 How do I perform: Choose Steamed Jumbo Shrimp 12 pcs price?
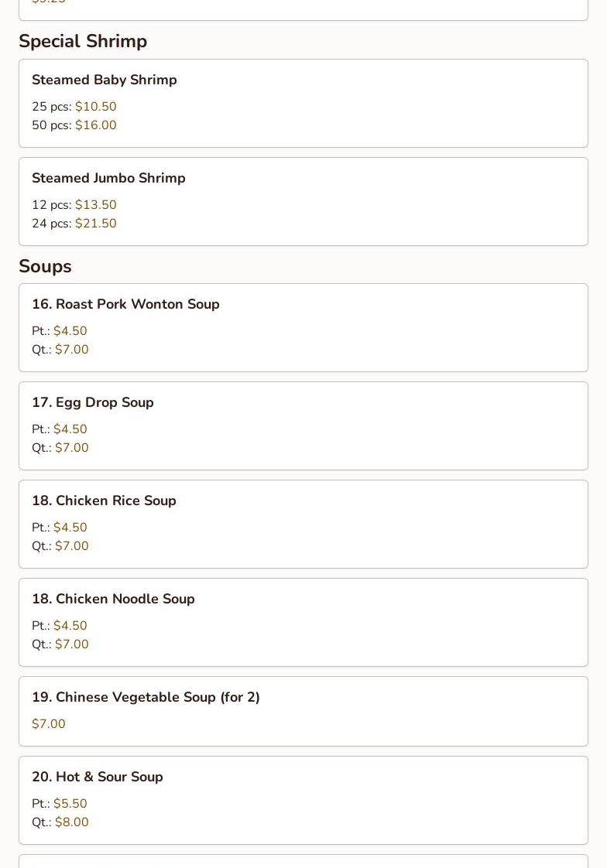click(x=95, y=205)
